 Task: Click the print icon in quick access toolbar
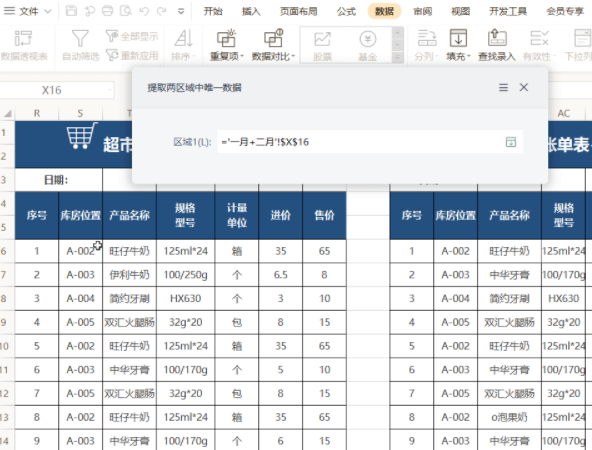(108, 11)
